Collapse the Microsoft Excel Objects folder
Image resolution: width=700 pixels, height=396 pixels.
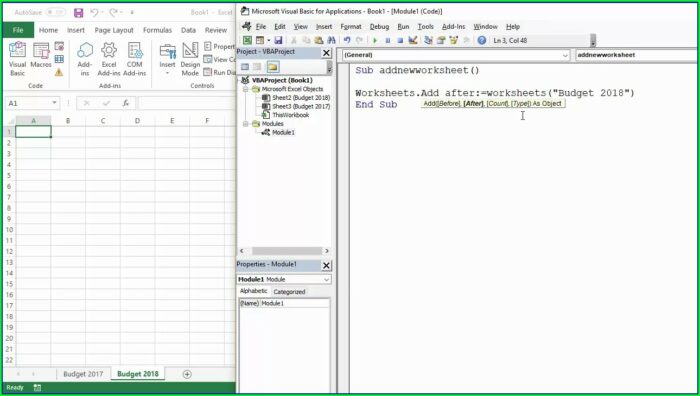coord(246,89)
